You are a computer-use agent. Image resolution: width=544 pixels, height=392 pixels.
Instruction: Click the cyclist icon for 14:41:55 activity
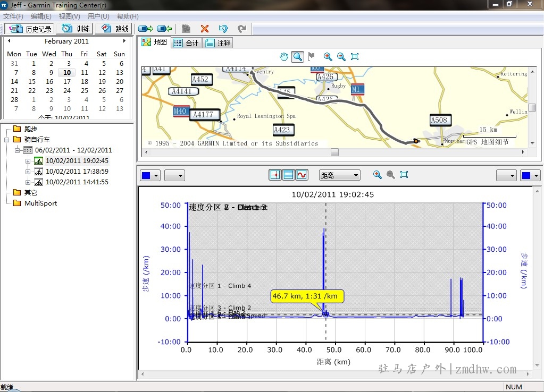click(x=38, y=182)
